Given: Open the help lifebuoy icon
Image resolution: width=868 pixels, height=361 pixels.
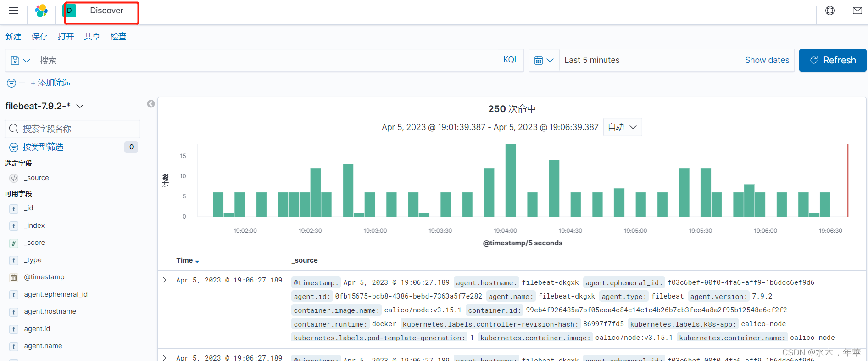Looking at the screenshot, I should coord(830,11).
